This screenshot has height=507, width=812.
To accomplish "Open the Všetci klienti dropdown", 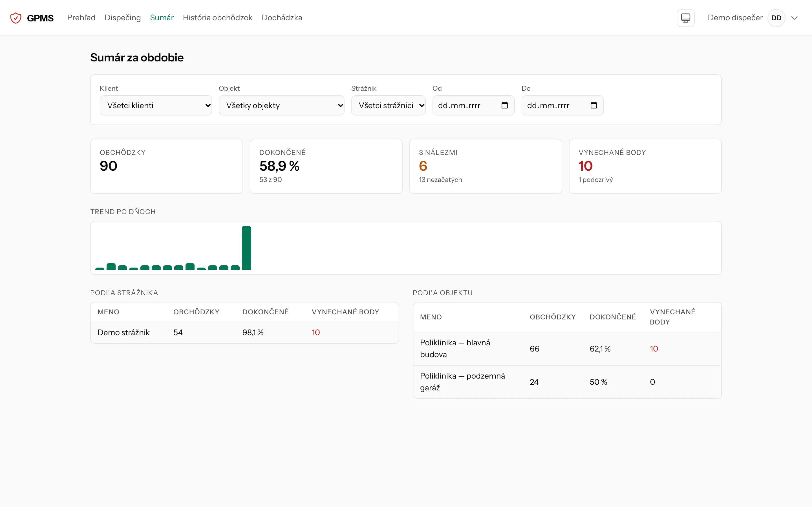I will click(156, 105).
